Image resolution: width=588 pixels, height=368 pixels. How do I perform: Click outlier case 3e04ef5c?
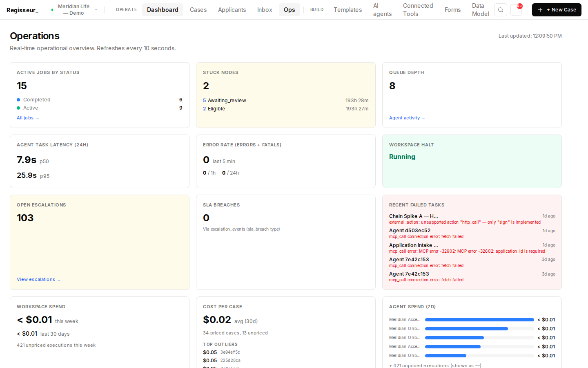pyautogui.click(x=230, y=352)
